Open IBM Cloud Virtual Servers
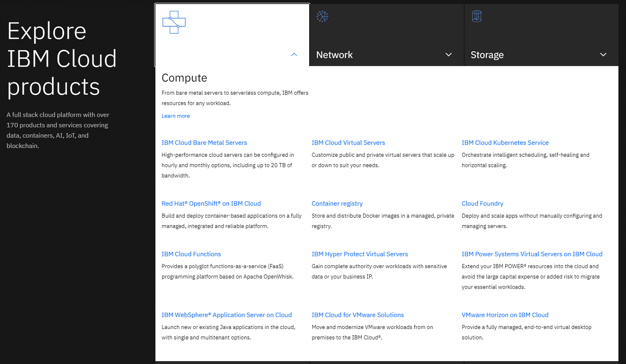This screenshot has width=626, height=364. tap(348, 142)
